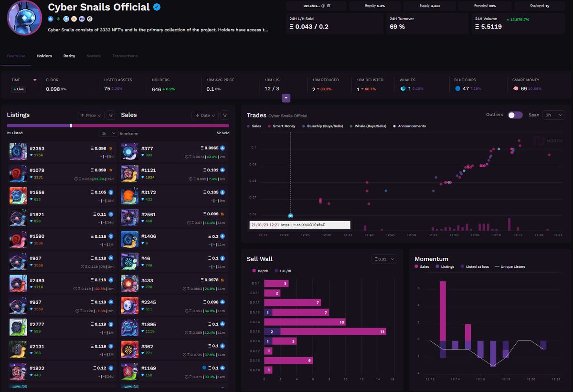
Task: Open sale #2245
Action: (174, 305)
